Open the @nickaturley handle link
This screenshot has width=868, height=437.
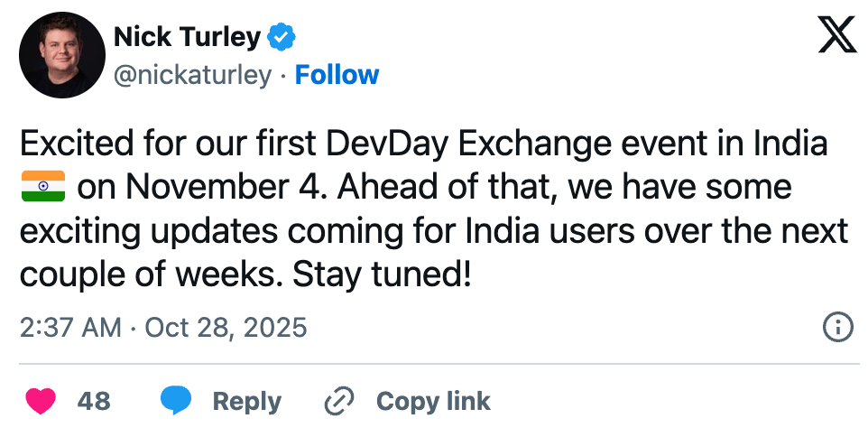(192, 75)
